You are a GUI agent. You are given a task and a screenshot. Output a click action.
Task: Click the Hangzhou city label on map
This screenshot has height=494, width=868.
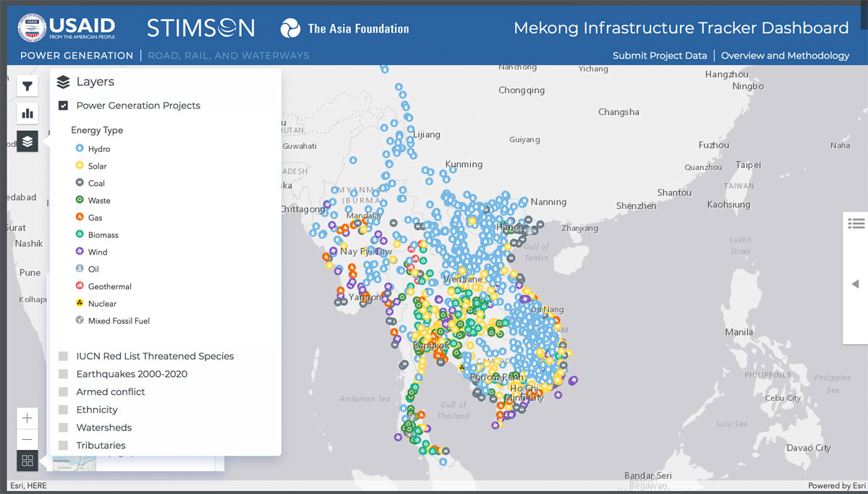click(727, 74)
